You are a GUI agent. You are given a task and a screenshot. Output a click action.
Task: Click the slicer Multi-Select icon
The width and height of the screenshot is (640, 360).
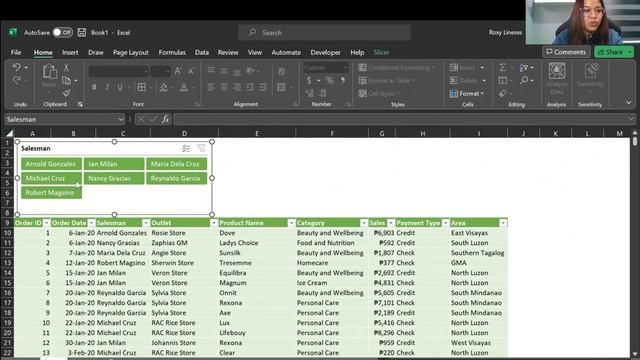coord(186,149)
